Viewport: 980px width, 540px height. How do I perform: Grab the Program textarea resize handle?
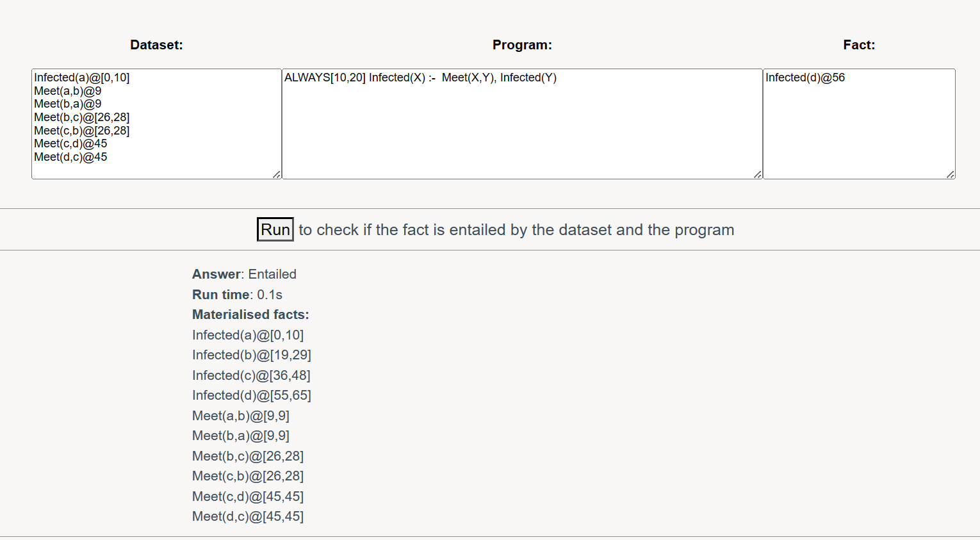pyautogui.click(x=758, y=174)
